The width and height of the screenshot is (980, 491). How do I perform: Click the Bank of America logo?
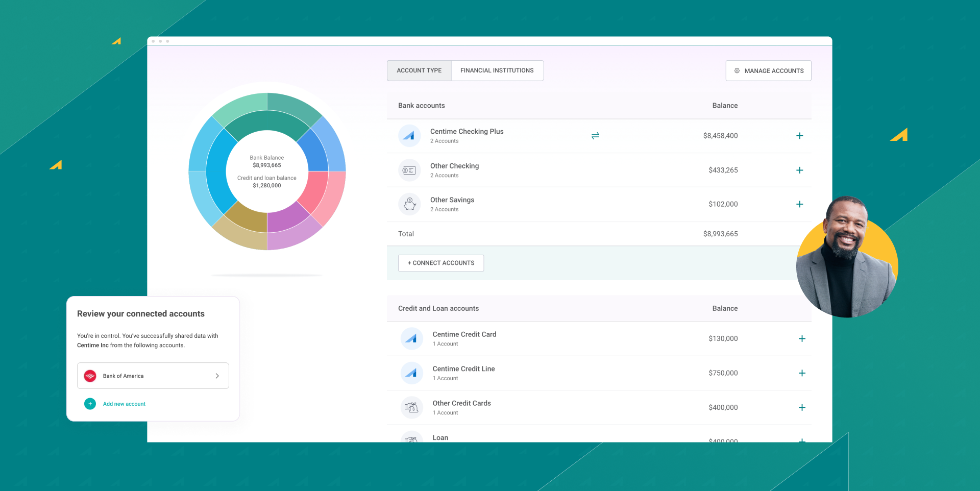[90, 376]
